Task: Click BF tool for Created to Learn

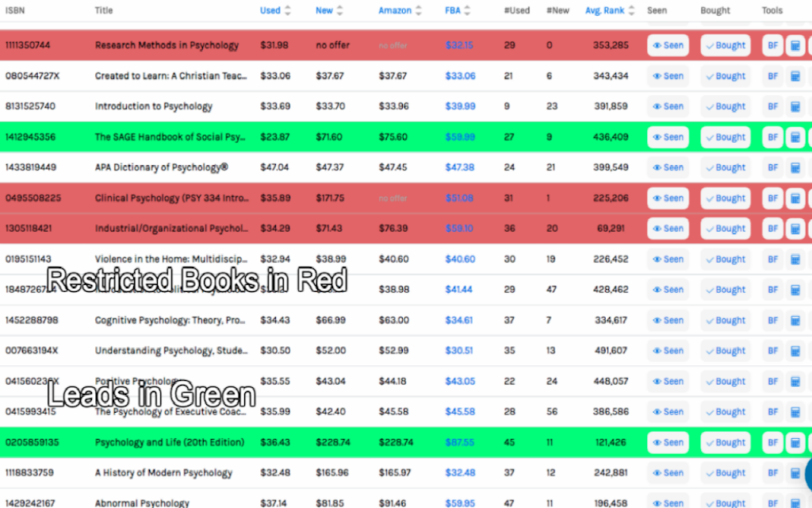Action: click(x=772, y=76)
